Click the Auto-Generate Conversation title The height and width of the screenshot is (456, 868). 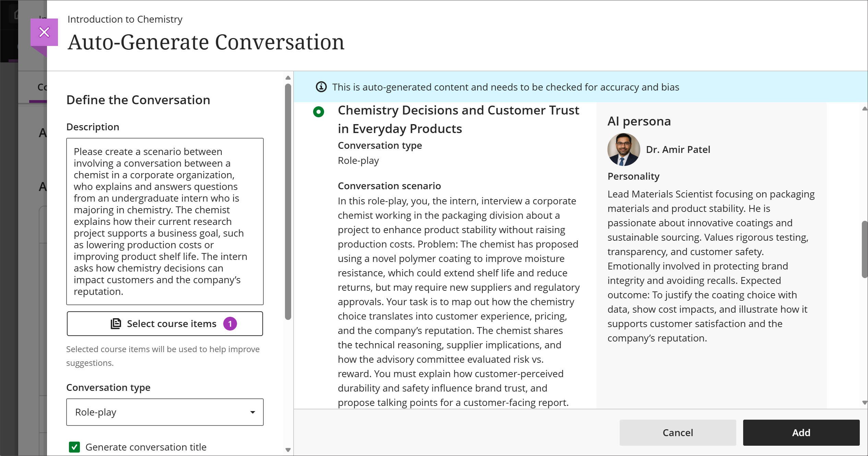coord(206,43)
